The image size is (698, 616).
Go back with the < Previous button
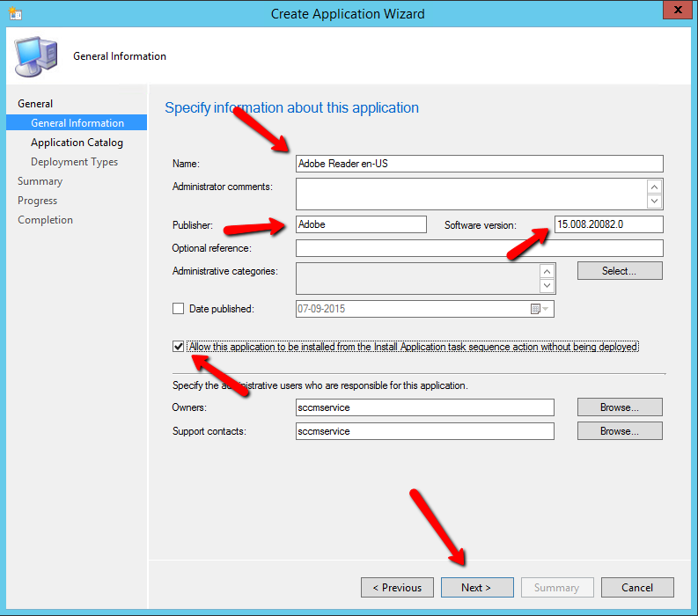click(x=396, y=588)
